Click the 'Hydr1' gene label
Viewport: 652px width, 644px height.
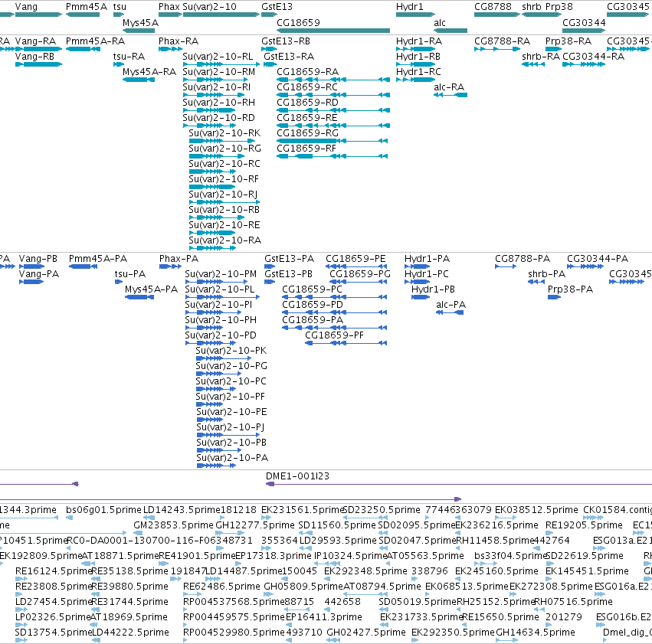pos(410,7)
